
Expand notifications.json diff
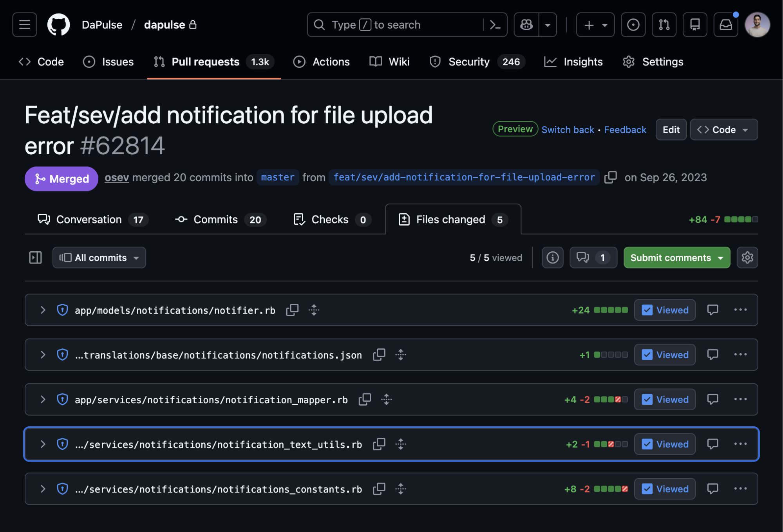click(x=43, y=355)
